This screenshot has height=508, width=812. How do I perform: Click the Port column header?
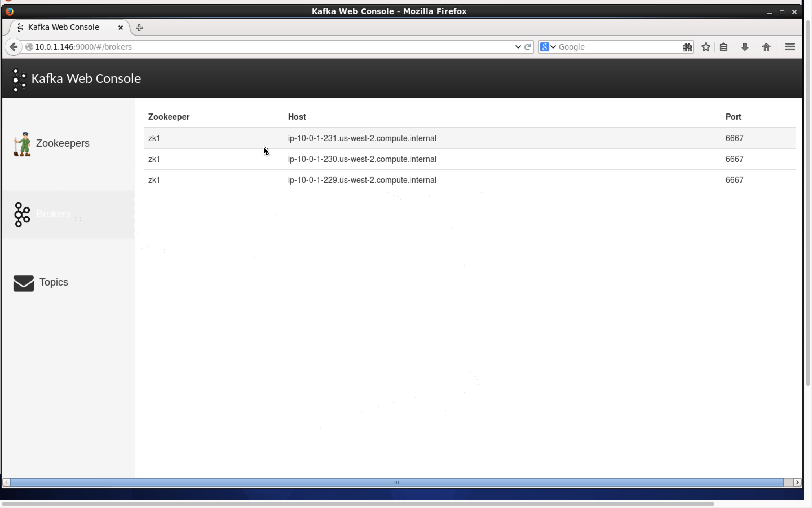coord(733,117)
